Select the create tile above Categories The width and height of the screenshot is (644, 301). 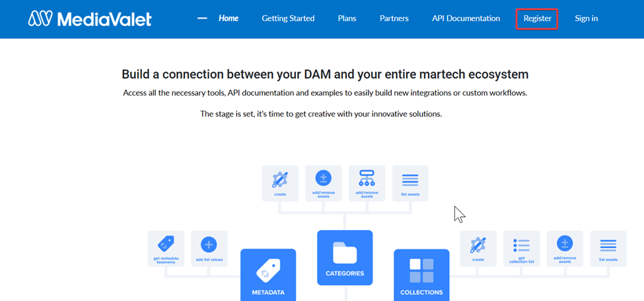coord(280,183)
